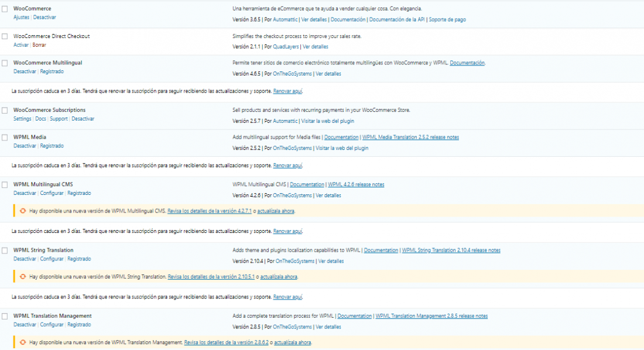644x350 pixels.
Task: View details of WooCommerce Multilingual
Action: click(328, 74)
